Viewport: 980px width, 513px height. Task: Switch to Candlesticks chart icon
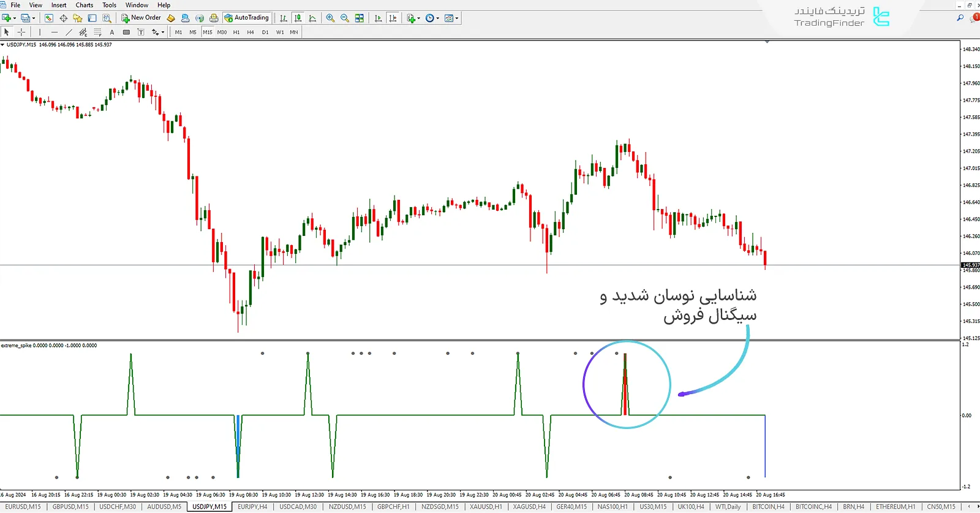(298, 18)
